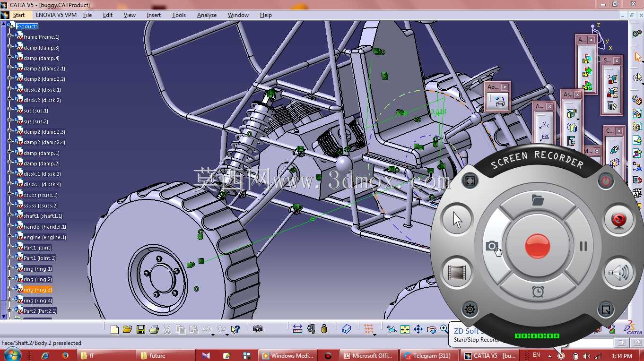The image size is (644, 361).
Task: Toggle full-screen region button on recorder
Action: point(470,181)
